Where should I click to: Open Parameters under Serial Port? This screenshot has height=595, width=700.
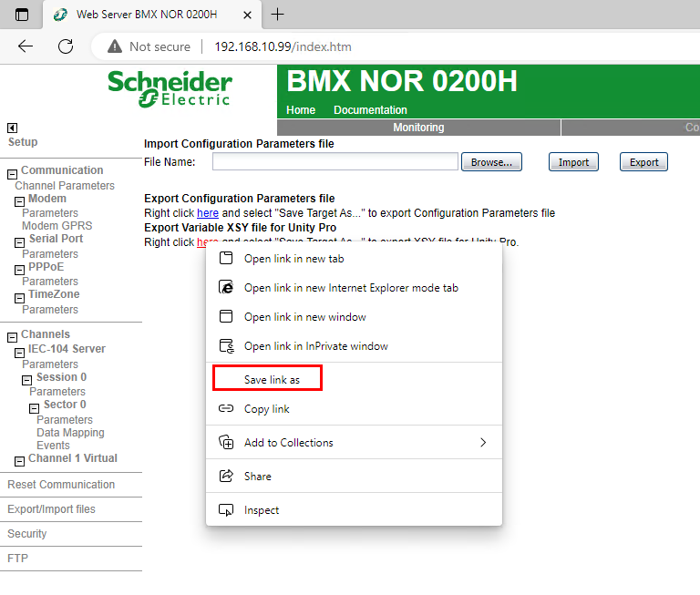tap(50, 254)
